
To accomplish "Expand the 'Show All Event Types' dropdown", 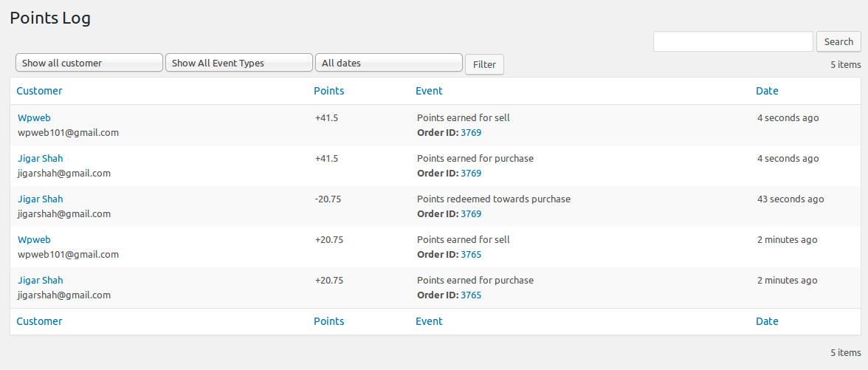I will point(238,64).
